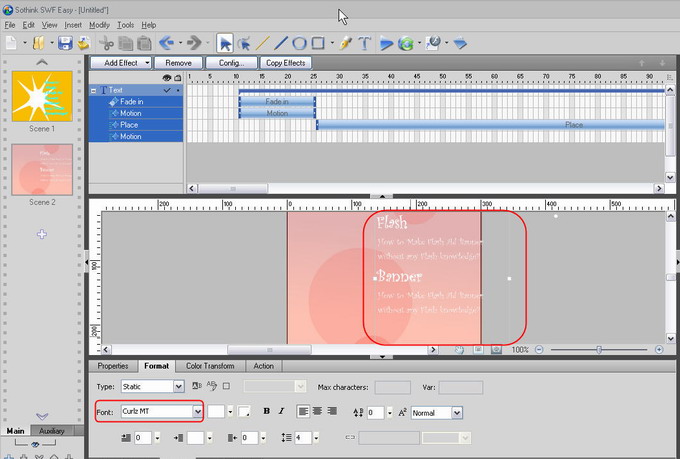
Task: Open the File menu
Action: (x=10, y=25)
